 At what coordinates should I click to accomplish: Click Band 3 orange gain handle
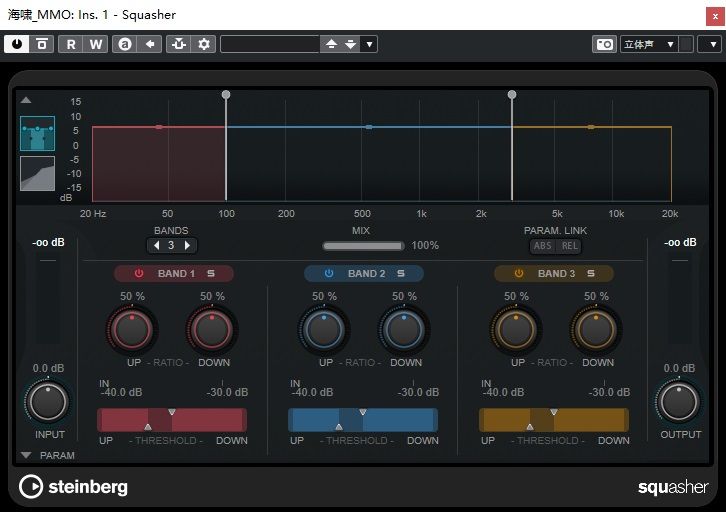591,127
